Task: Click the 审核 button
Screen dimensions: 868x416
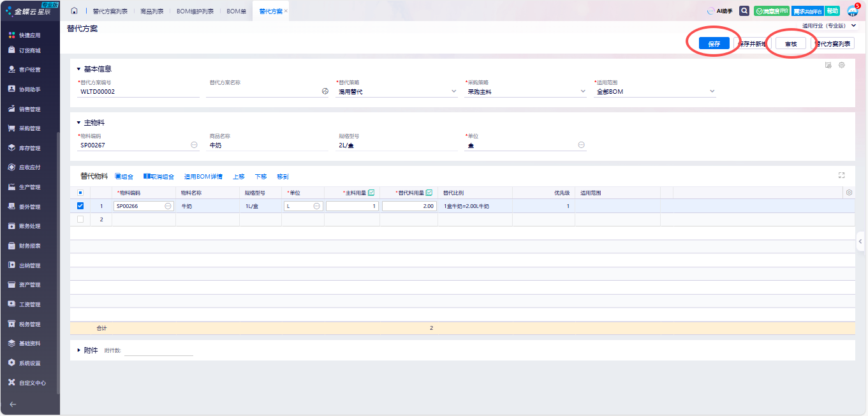Action: pyautogui.click(x=790, y=44)
